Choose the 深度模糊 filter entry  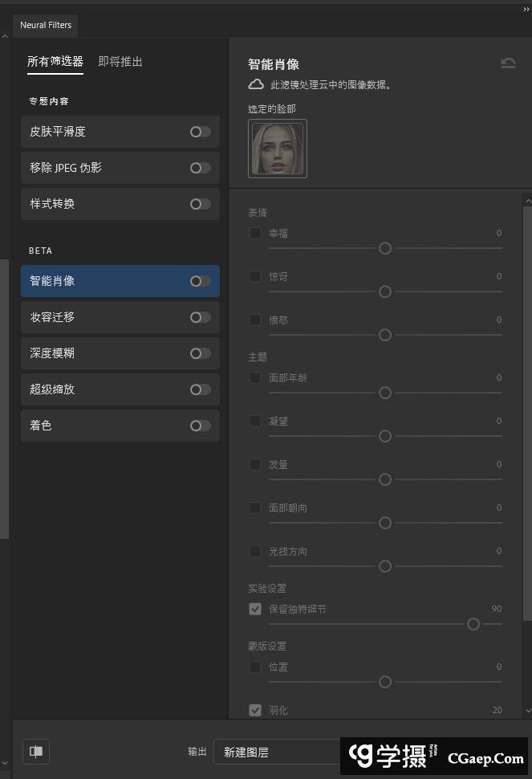[104, 353]
